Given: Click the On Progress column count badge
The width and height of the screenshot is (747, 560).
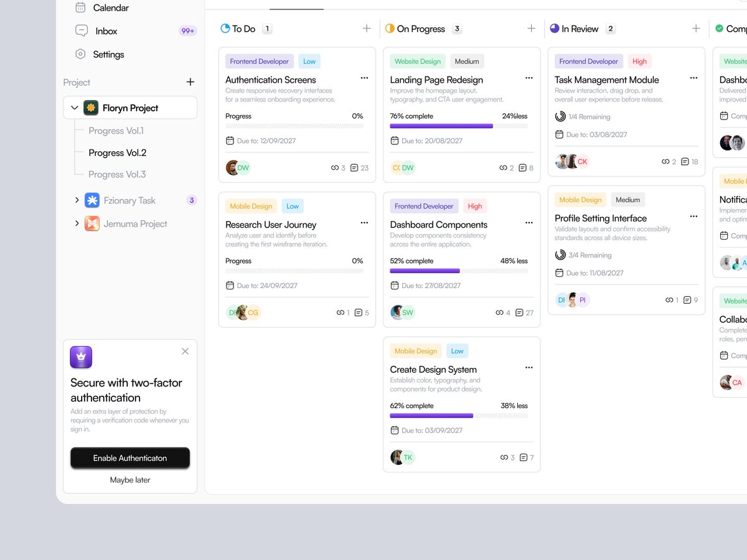Looking at the screenshot, I should pos(457,29).
